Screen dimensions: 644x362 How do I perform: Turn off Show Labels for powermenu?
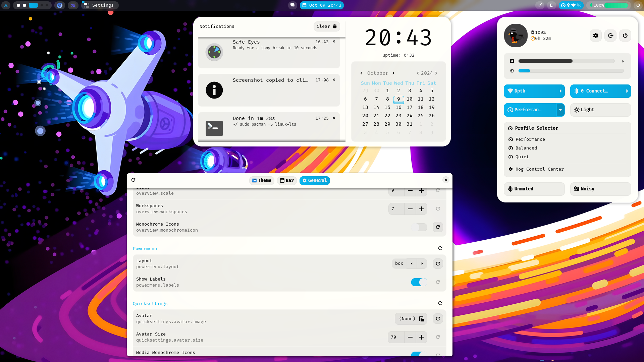click(x=419, y=282)
